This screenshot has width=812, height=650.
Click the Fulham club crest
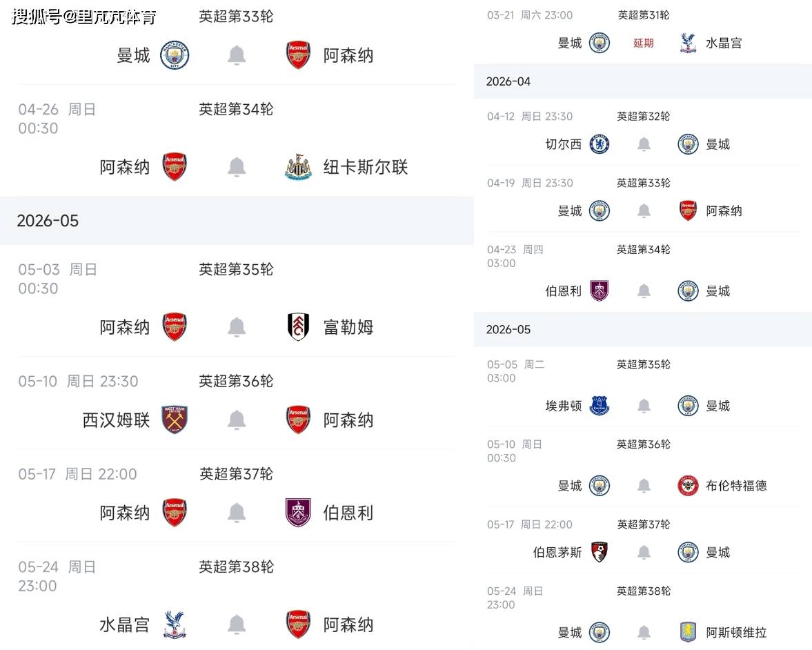298,327
